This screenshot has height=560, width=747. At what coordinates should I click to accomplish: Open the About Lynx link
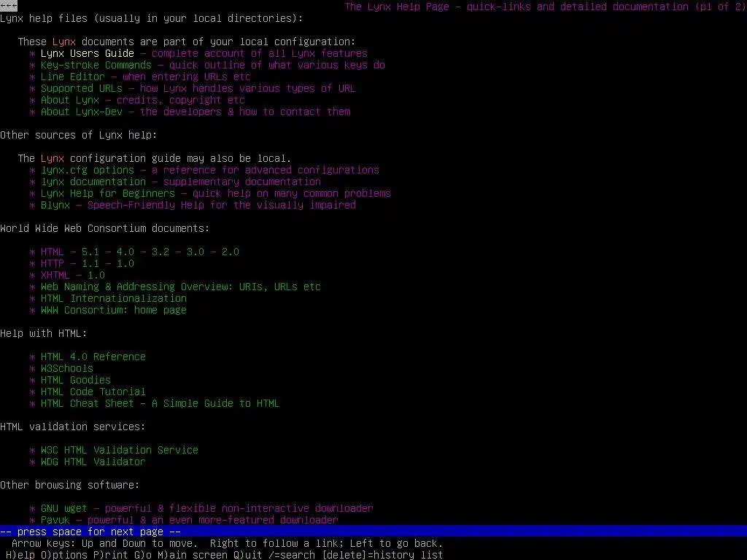(x=69, y=100)
